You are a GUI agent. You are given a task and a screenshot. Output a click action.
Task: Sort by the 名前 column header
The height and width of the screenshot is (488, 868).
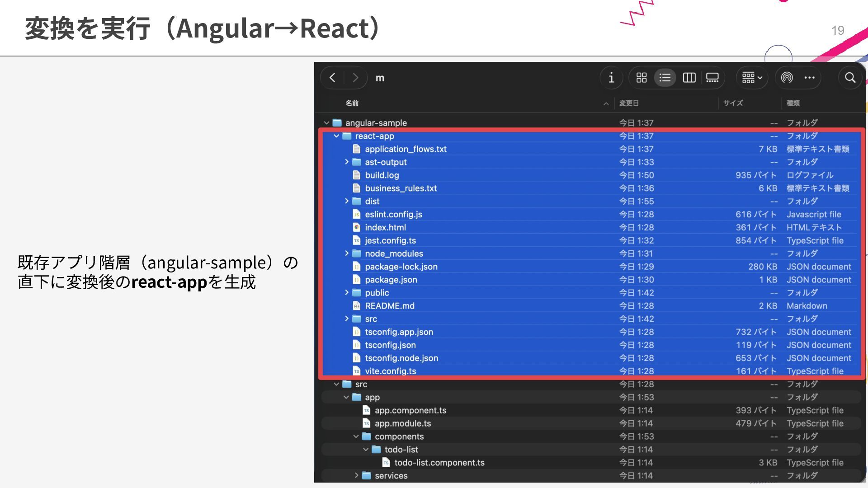point(352,103)
